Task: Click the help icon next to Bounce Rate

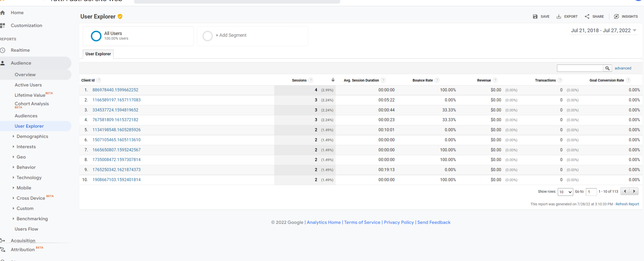Action: tap(437, 80)
